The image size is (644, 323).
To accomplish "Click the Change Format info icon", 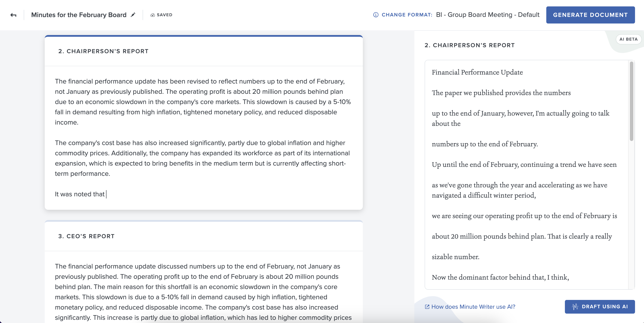I will [375, 15].
